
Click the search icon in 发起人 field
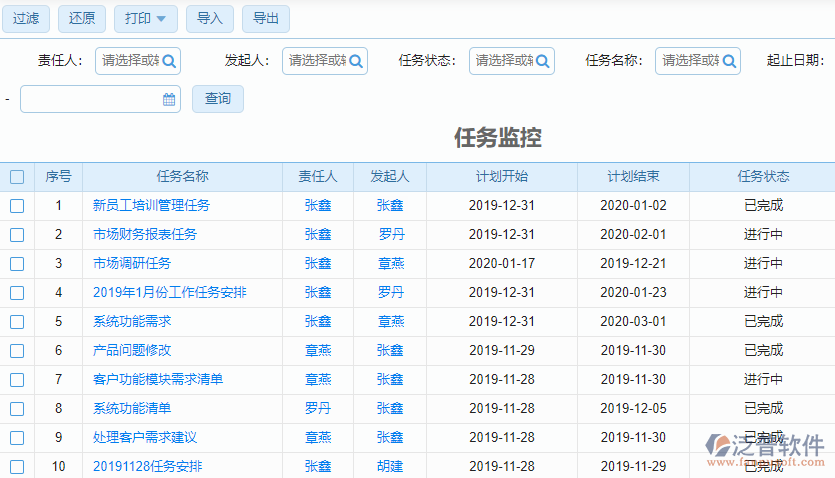point(356,61)
